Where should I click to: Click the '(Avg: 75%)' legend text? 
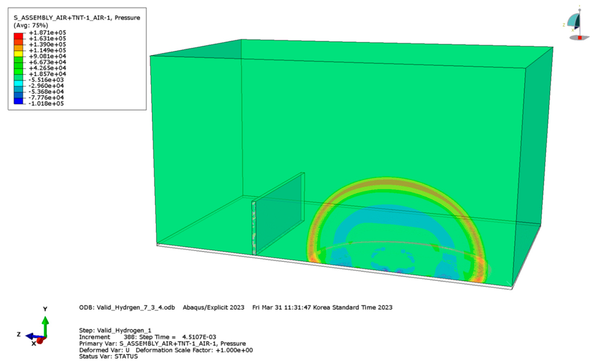point(31,25)
